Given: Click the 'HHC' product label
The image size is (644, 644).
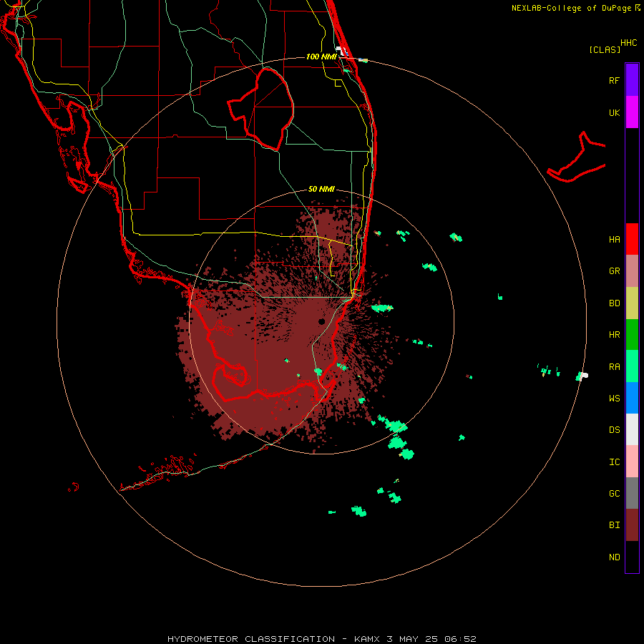Looking at the screenshot, I should coord(628,43).
